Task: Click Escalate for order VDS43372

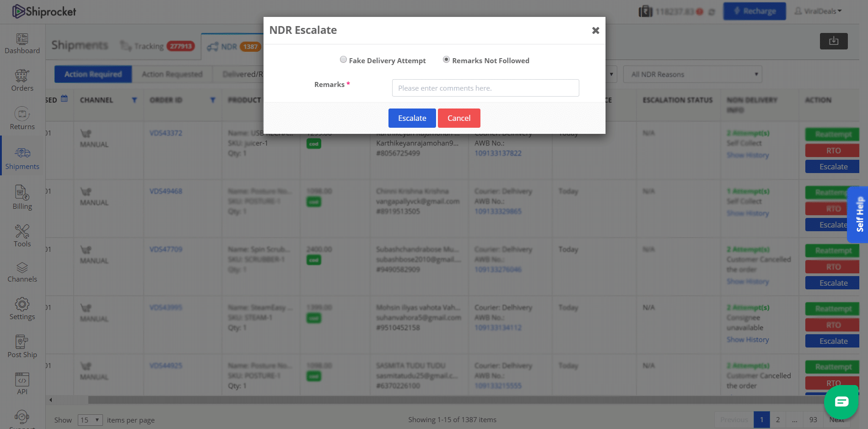Action: [832, 167]
